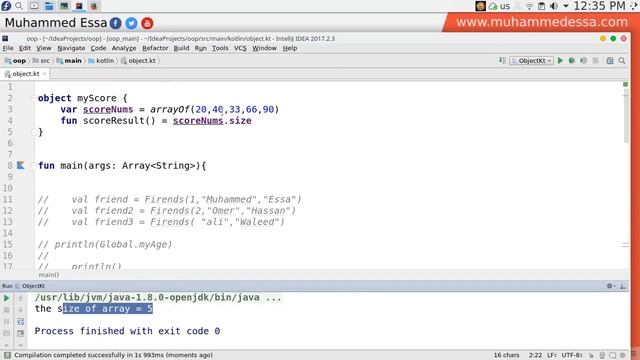
Task: Open the Facebook icon beside Muhammed Essa
Action: click(x=116, y=23)
